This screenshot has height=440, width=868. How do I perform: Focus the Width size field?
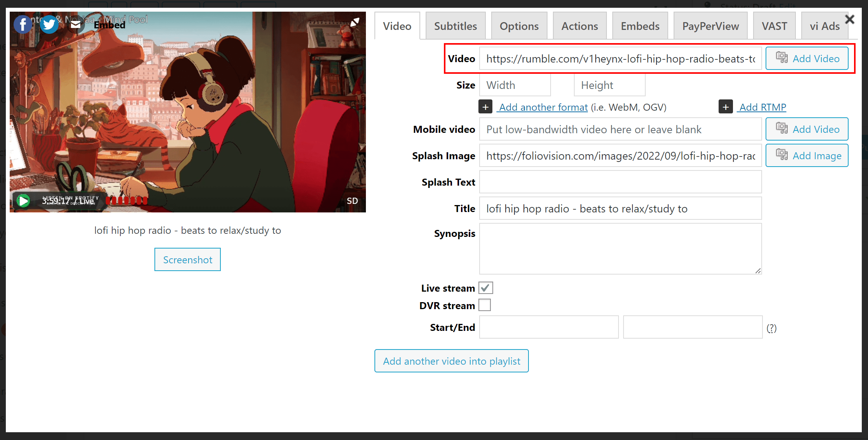(x=515, y=85)
